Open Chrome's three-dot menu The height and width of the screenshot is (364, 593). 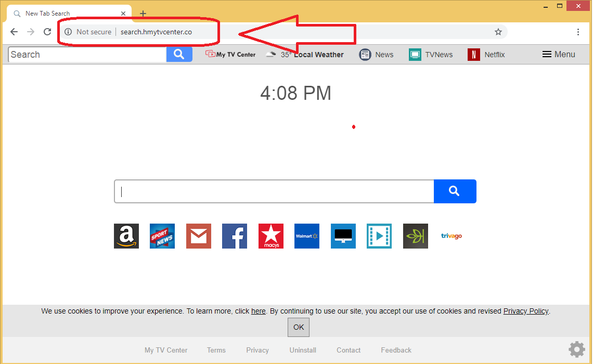coord(578,32)
